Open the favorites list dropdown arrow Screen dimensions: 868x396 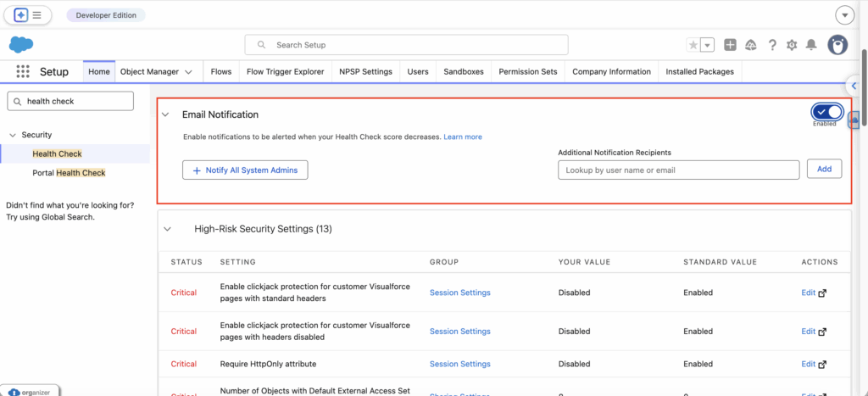point(708,45)
